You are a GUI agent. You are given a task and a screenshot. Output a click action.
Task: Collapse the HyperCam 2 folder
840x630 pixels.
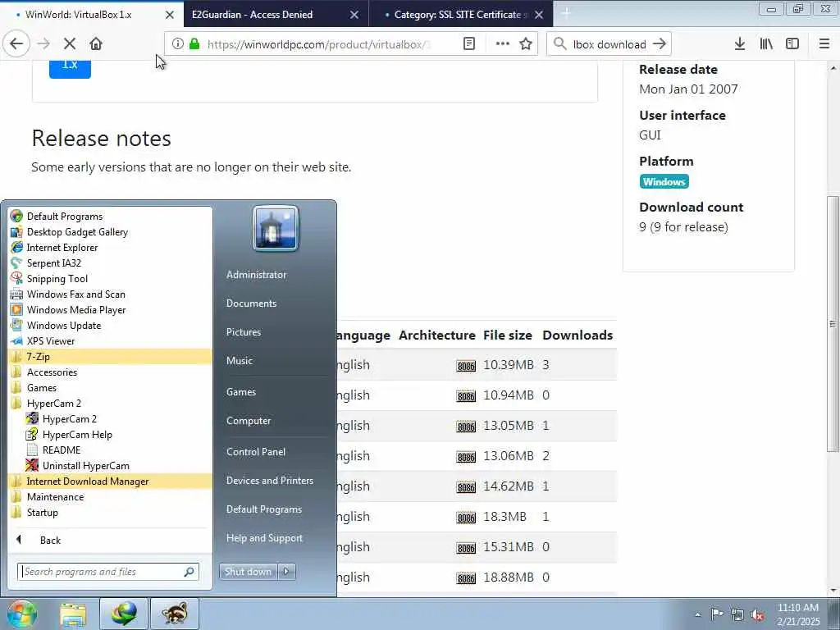(x=111, y=403)
